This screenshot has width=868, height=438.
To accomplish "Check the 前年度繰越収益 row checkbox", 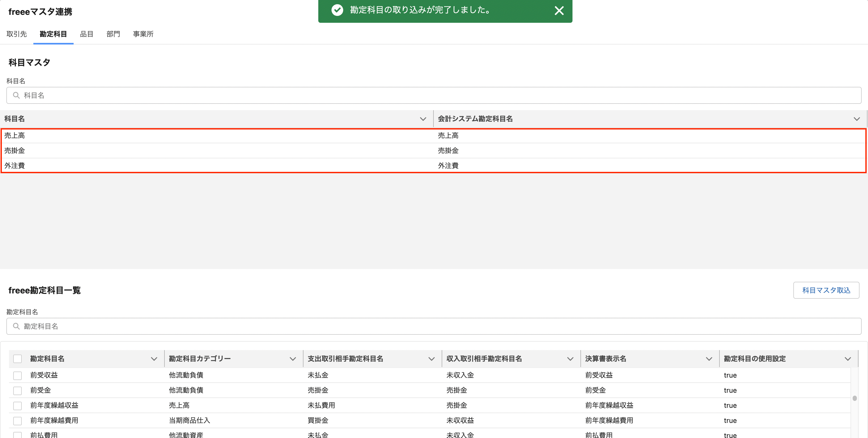I will [17, 406].
